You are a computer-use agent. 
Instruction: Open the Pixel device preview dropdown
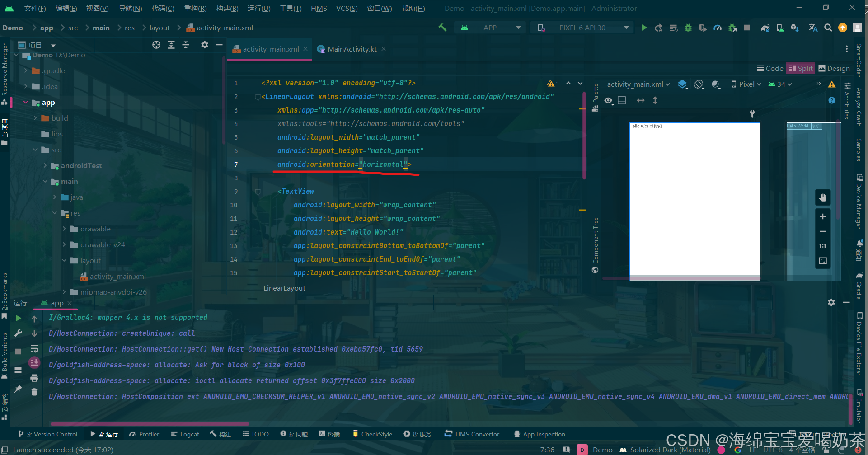(x=746, y=84)
